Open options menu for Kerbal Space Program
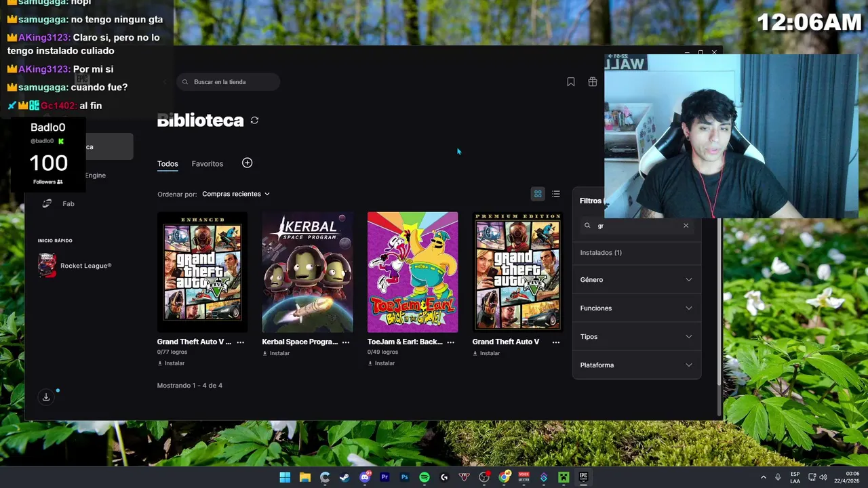This screenshot has height=488, width=868. coord(346,342)
